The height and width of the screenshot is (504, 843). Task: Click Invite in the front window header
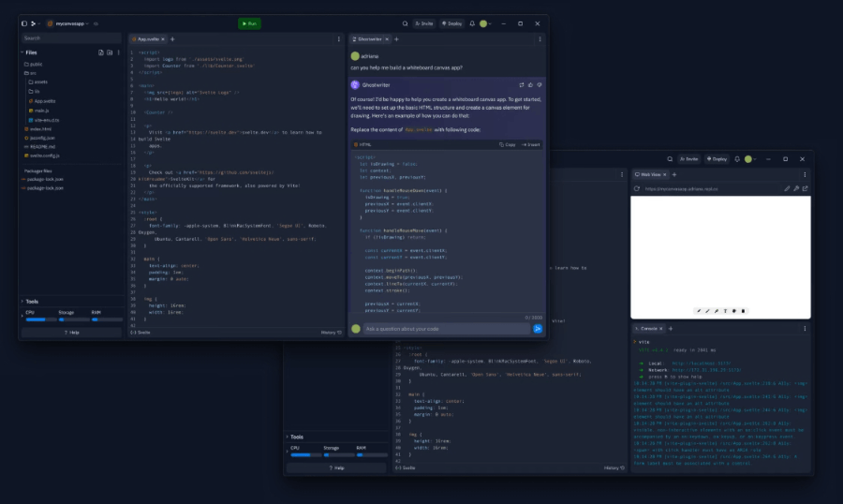pos(424,23)
